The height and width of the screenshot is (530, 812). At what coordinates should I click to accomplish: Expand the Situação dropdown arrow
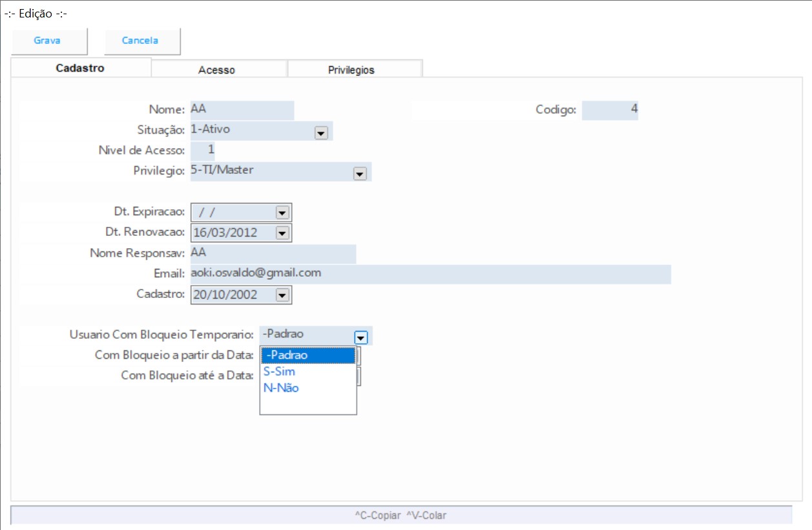click(x=320, y=132)
